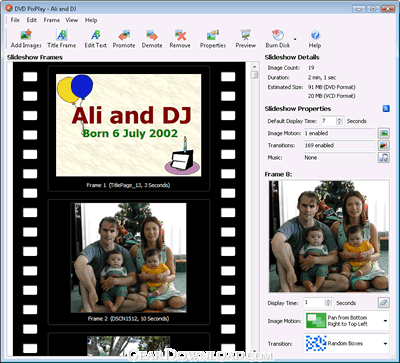Collapse the Slideshow Properties section
The width and height of the screenshot is (400, 363).
(386, 109)
